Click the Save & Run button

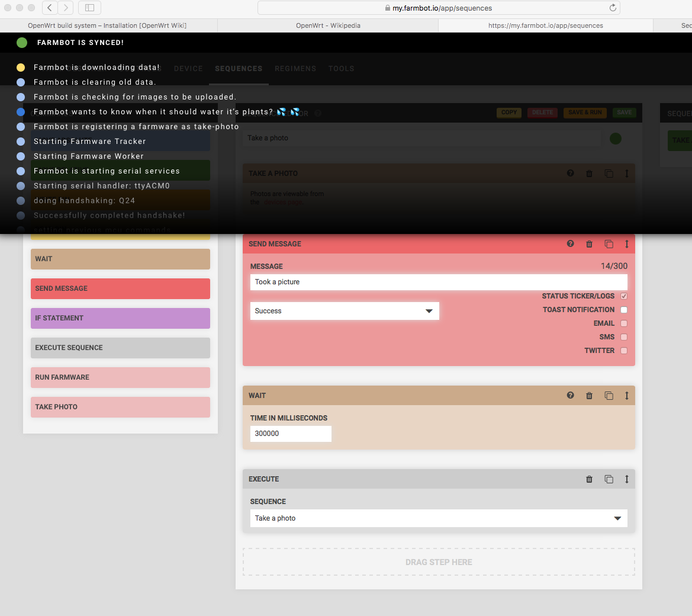coord(585,113)
